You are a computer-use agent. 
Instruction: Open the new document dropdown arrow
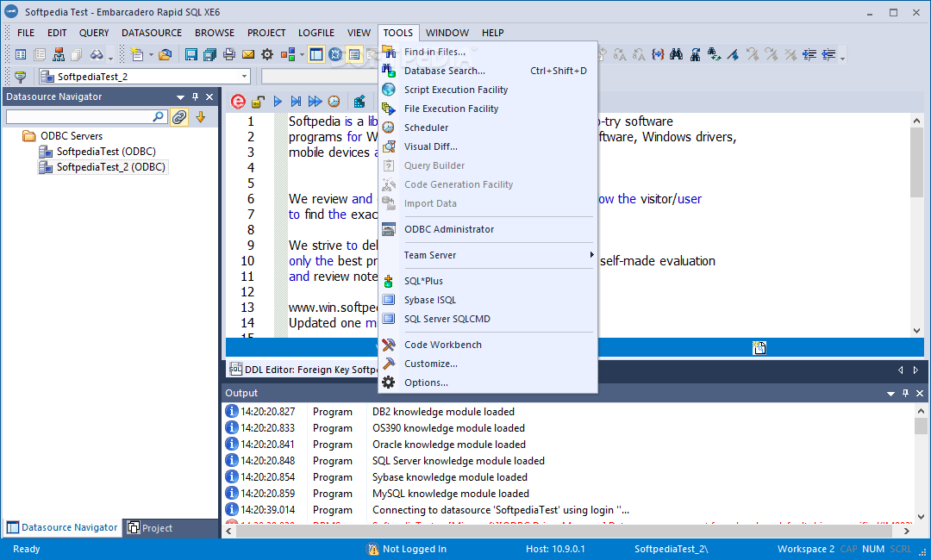tap(151, 54)
